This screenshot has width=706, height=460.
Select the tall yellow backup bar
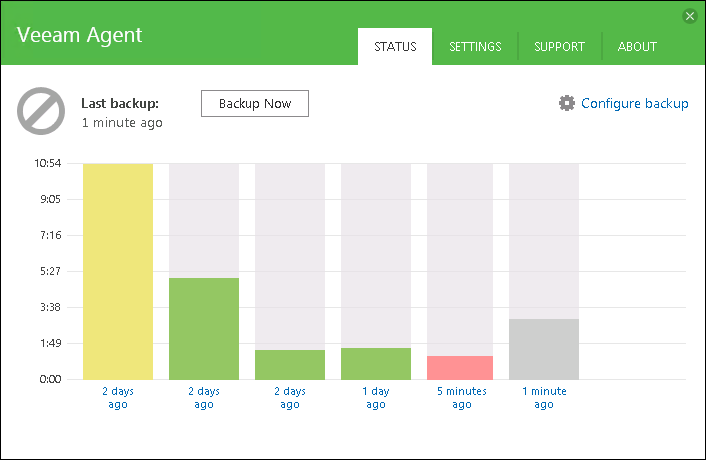click(118, 270)
